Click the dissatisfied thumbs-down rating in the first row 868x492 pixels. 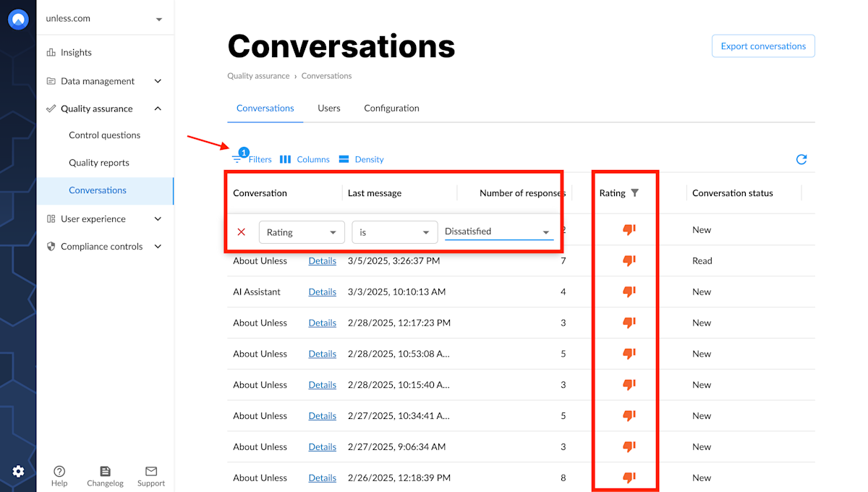coord(628,230)
